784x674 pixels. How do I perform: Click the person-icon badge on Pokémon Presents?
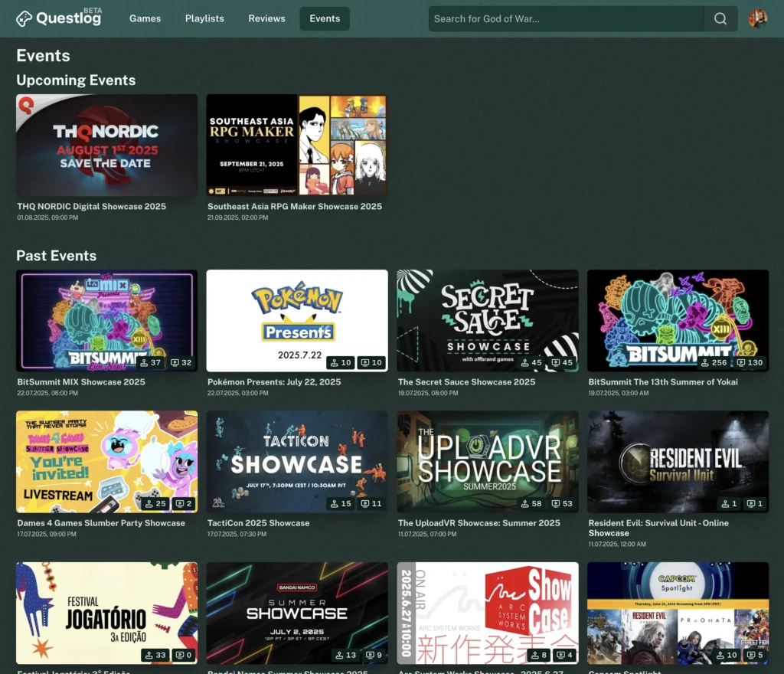(340, 362)
